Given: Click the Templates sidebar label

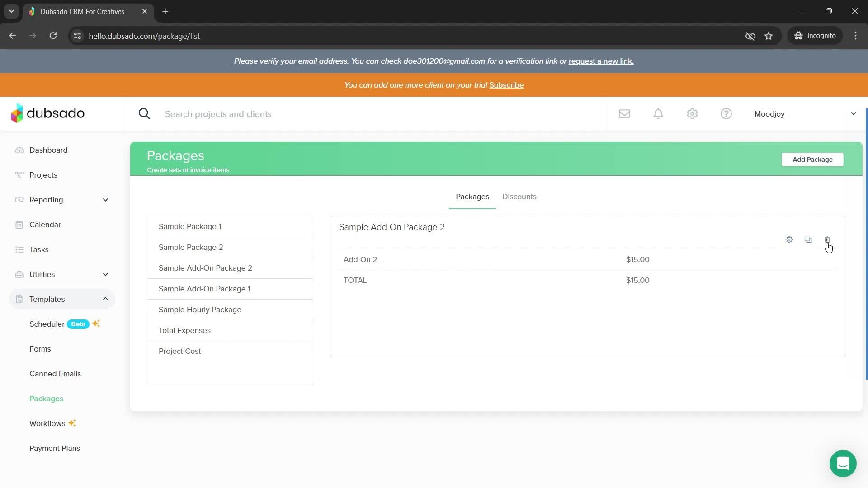Looking at the screenshot, I should point(47,299).
